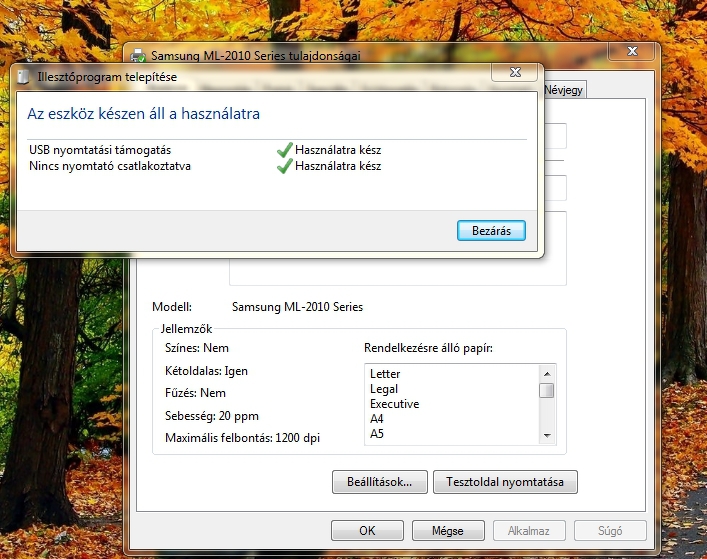The height and width of the screenshot is (559, 707).
Task: Click the USB nyomtatási támogatás text
Action: (x=100, y=150)
